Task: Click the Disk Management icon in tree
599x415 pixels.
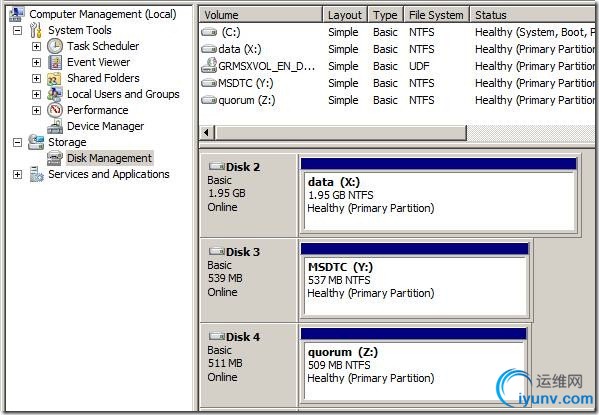Action: click(55, 158)
